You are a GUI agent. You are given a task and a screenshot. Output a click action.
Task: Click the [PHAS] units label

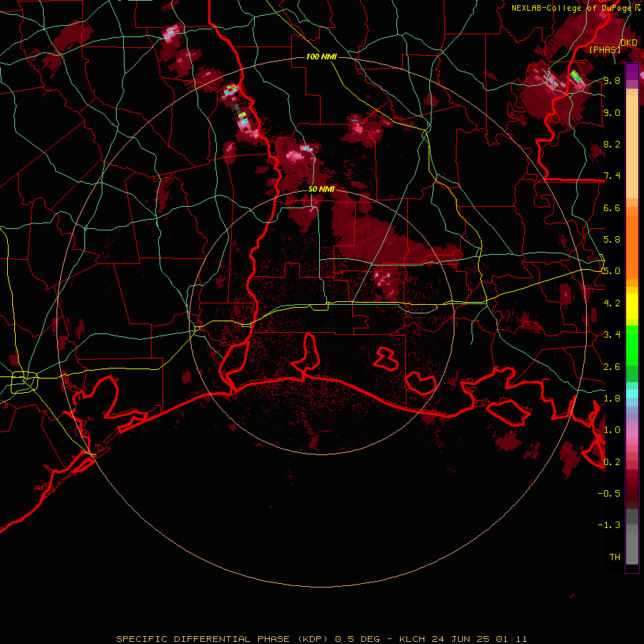click(x=605, y=49)
